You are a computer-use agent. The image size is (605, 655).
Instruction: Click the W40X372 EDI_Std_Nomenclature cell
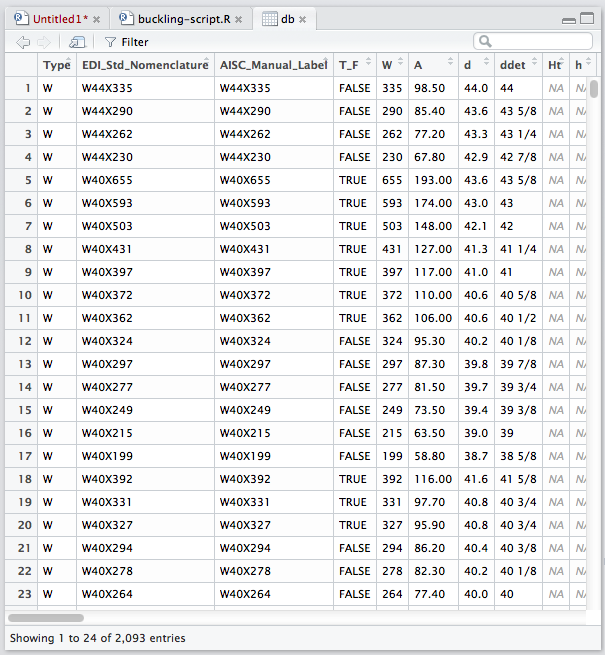point(145,295)
